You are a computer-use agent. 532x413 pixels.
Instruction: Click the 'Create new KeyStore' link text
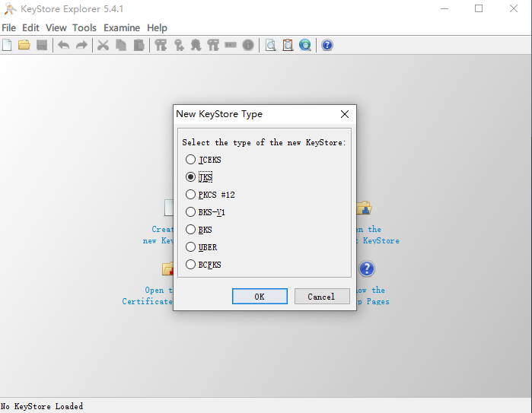click(x=158, y=235)
